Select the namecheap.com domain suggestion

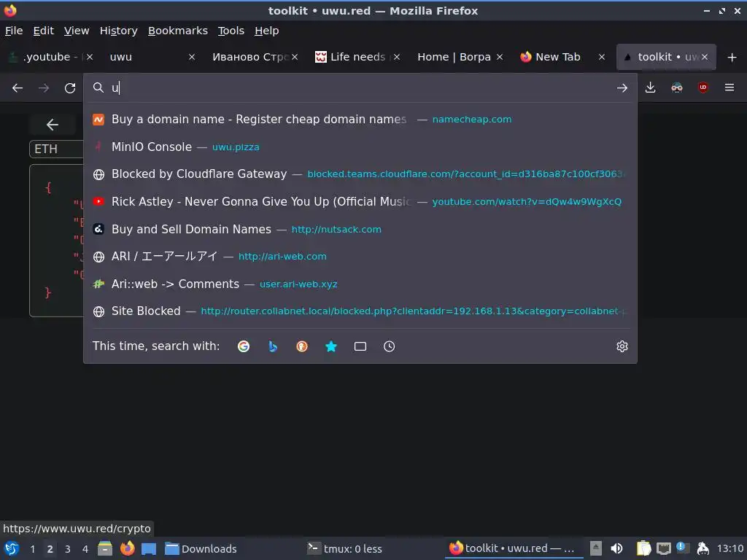(x=360, y=120)
